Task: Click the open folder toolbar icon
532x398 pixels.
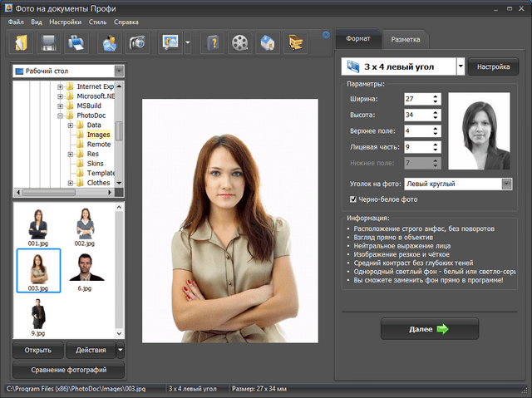Action: [x=22, y=42]
